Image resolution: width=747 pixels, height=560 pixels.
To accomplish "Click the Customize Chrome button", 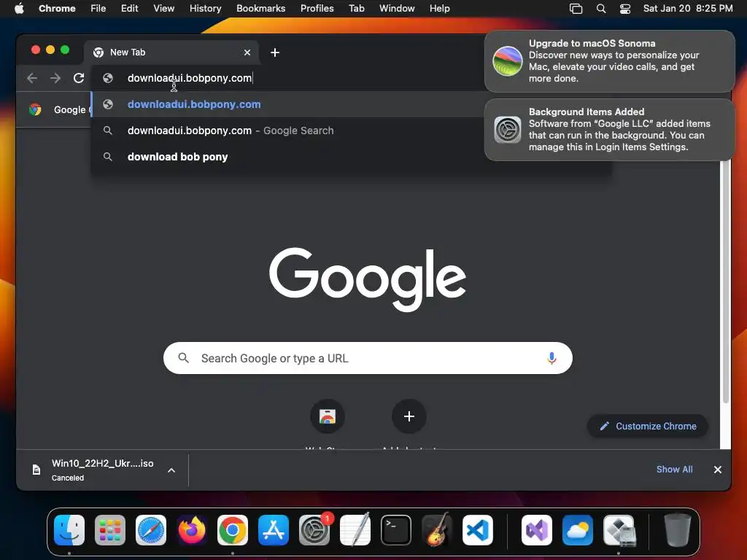I will point(648,426).
